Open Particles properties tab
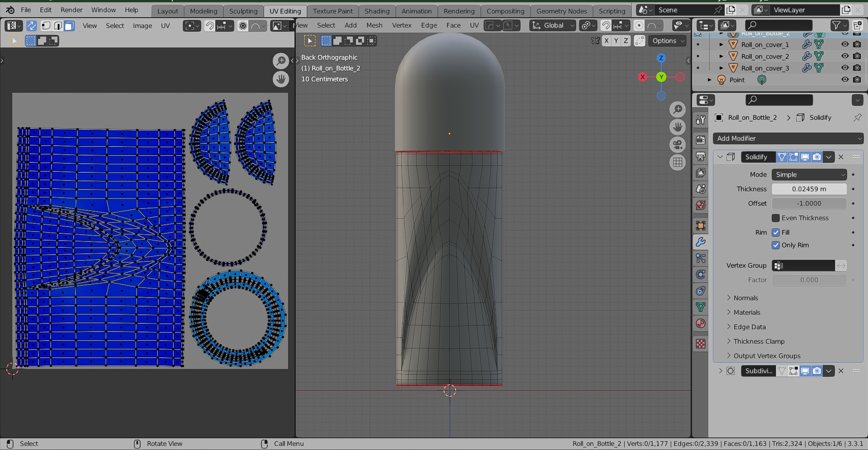The image size is (868, 450). pos(701,258)
